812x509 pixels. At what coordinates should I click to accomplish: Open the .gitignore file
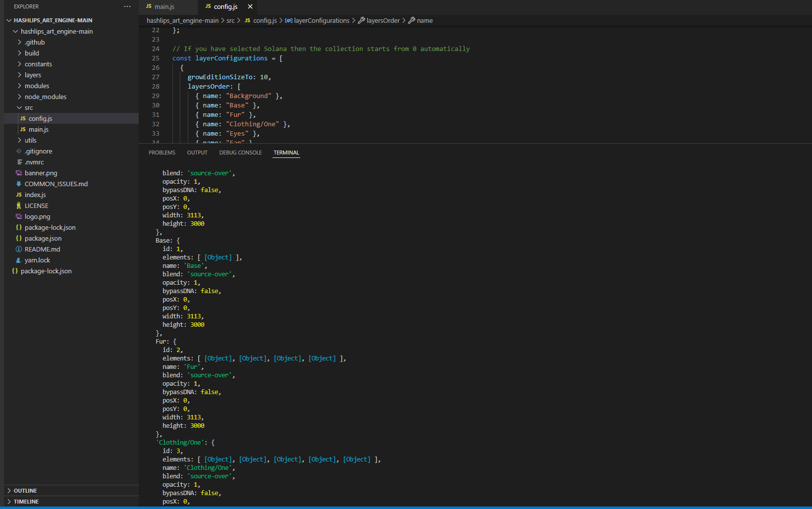[71, 151]
